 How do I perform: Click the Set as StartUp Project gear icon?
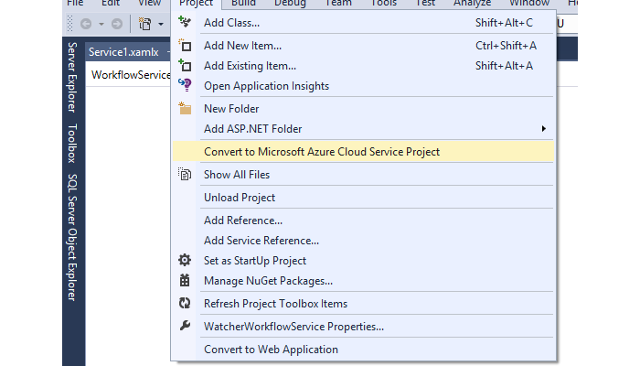point(184,260)
